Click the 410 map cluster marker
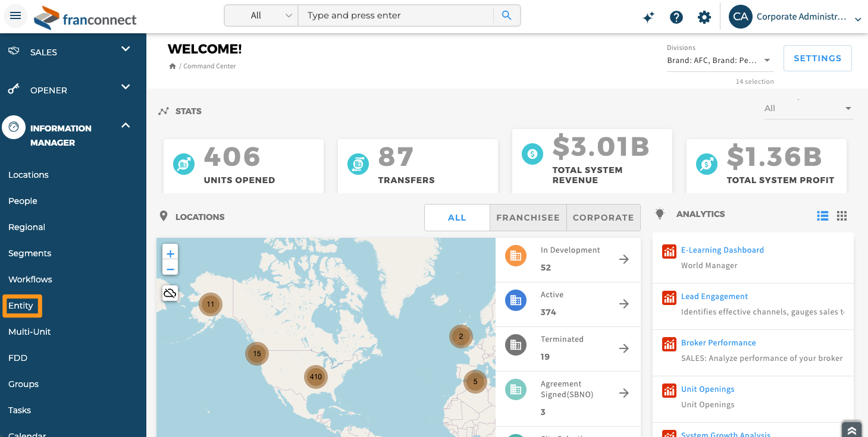The image size is (868, 437). pos(316,376)
